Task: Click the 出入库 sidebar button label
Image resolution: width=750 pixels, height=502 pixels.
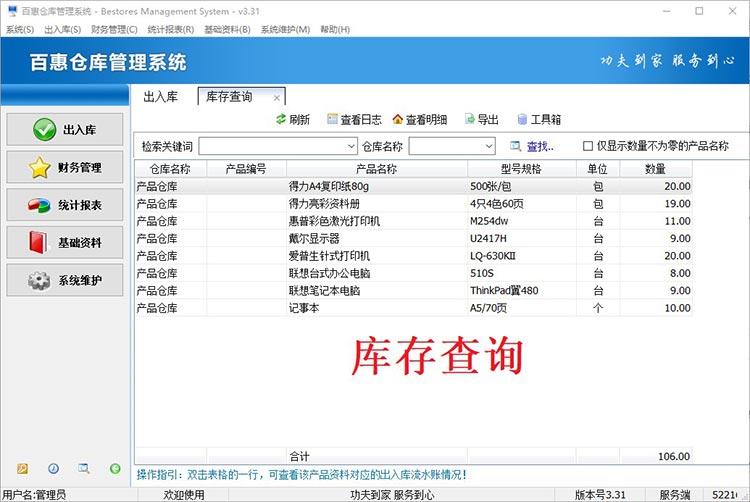Action: coord(79,130)
